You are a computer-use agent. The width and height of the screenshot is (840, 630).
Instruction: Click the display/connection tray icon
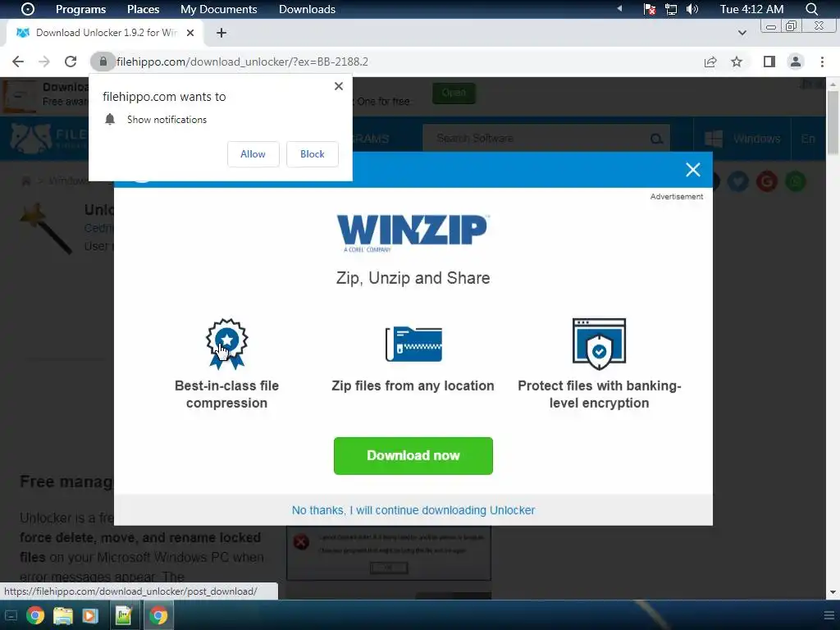tap(671, 9)
